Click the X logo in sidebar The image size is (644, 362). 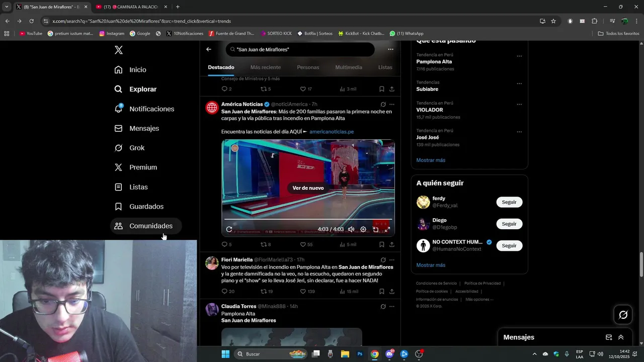click(119, 50)
